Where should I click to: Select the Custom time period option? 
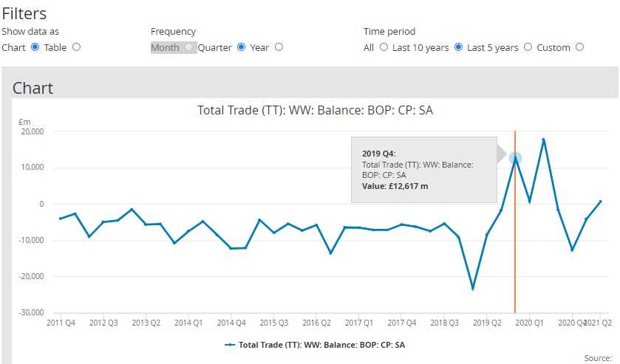pyautogui.click(x=579, y=47)
